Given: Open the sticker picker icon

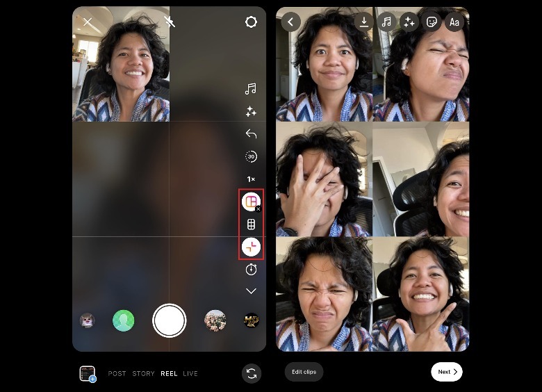Looking at the screenshot, I should coord(432,22).
